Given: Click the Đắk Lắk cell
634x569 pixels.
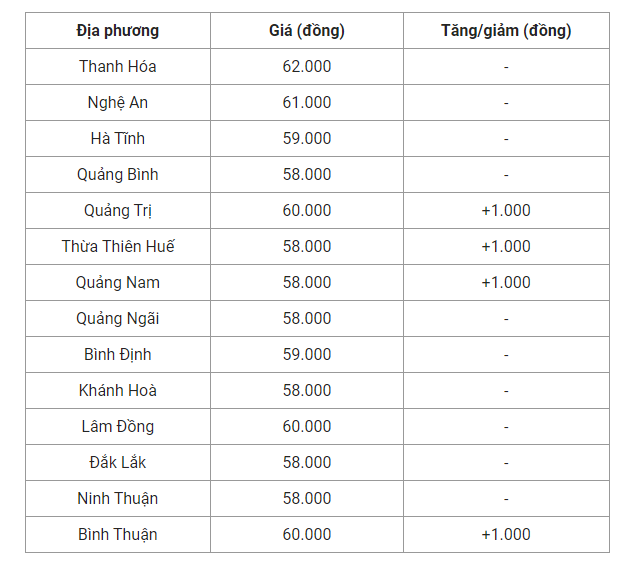Looking at the screenshot, I should 117,463.
